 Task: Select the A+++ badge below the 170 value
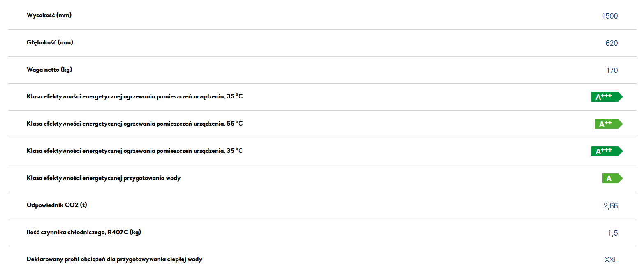coord(607,97)
